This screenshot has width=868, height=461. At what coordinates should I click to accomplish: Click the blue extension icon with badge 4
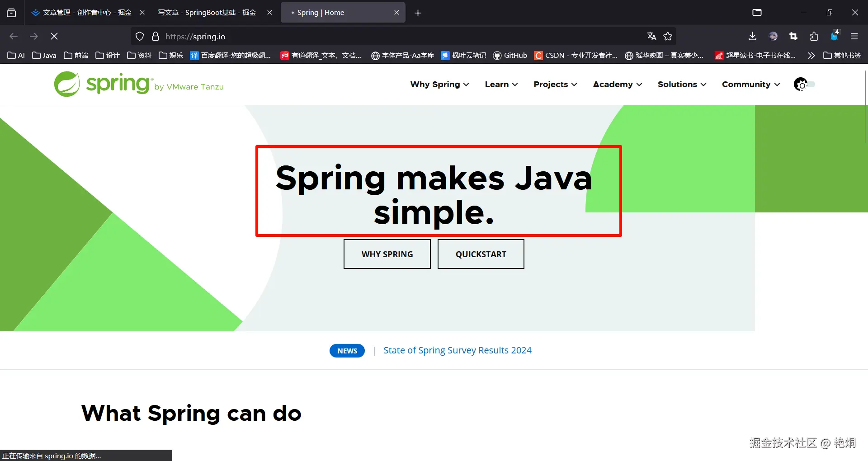click(835, 36)
